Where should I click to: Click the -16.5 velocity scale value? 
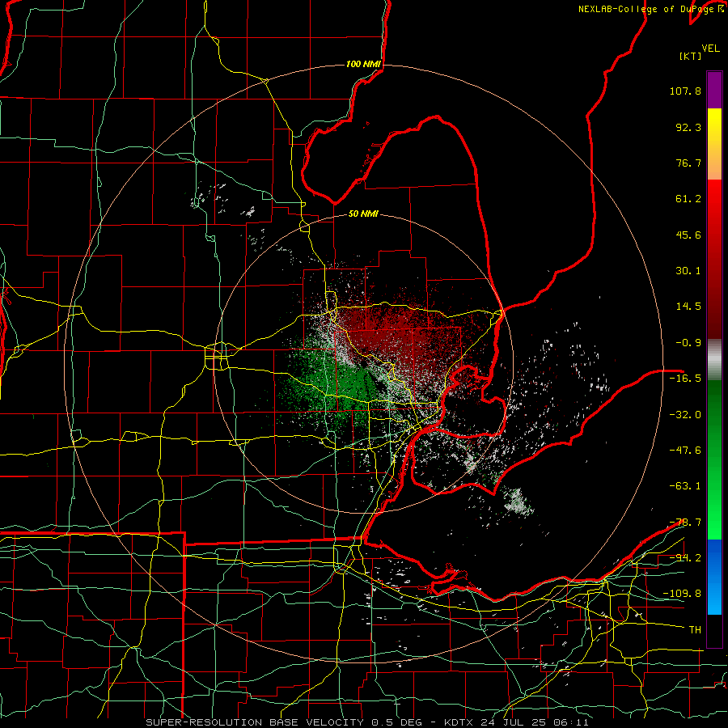[x=685, y=379]
